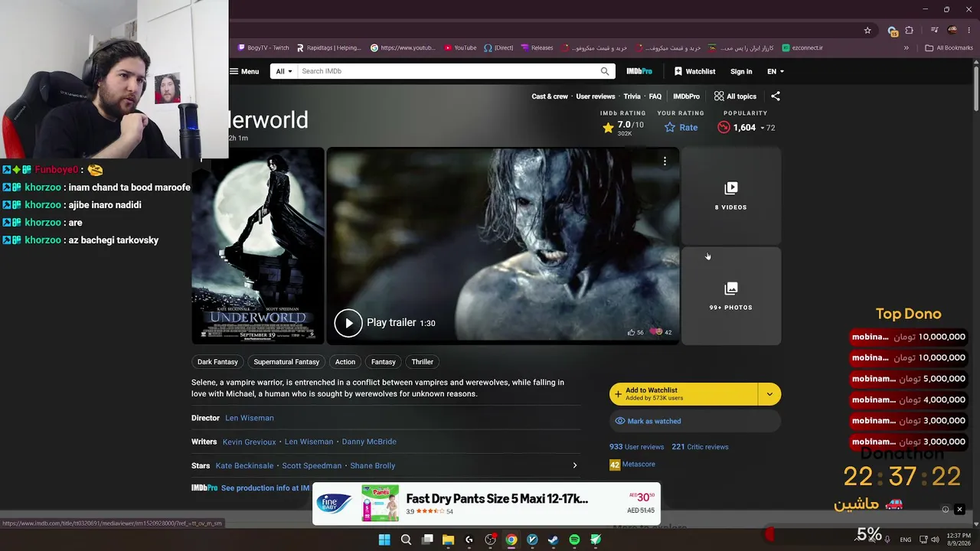Open the Underworld poster
This screenshot has height=551, width=980.
[258, 245]
